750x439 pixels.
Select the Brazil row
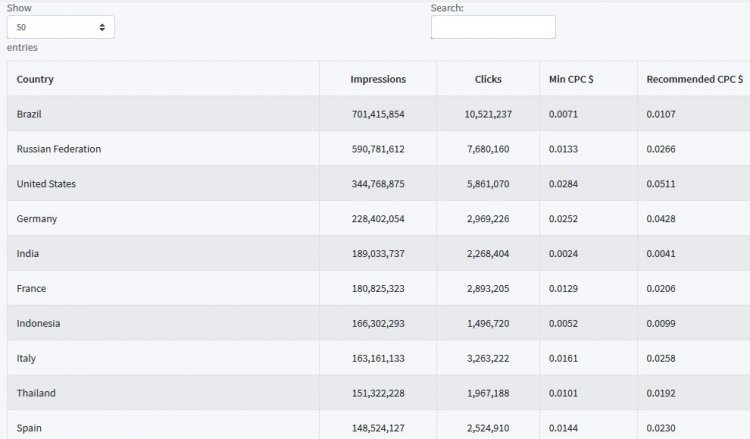[x=378, y=114]
